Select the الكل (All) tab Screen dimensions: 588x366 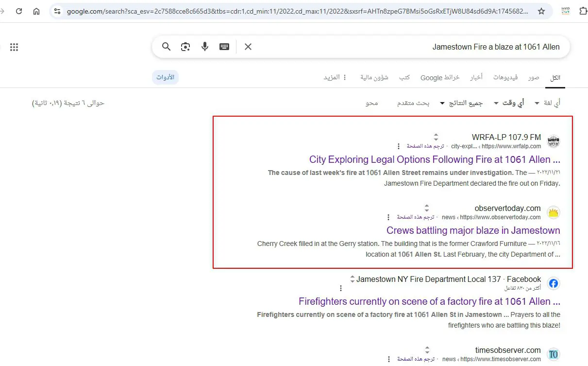coord(555,78)
